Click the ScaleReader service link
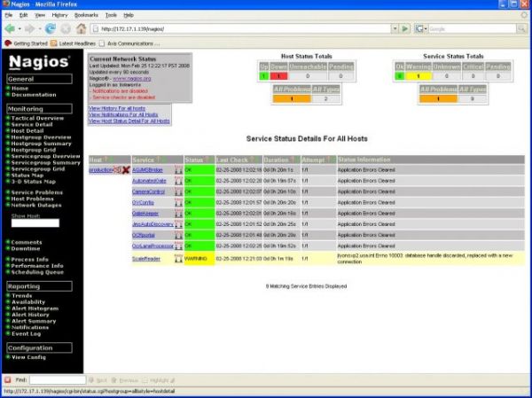The height and width of the screenshot is (398, 532). click(145, 258)
